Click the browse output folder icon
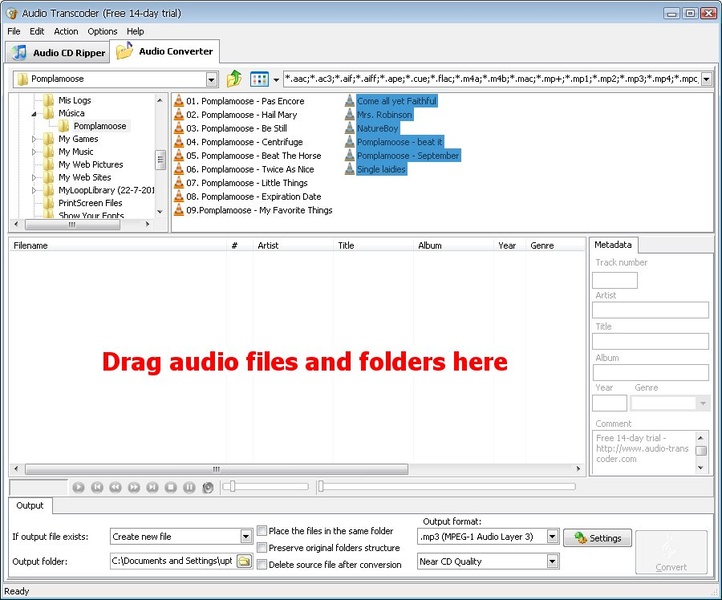This screenshot has width=722, height=600. tap(244, 561)
